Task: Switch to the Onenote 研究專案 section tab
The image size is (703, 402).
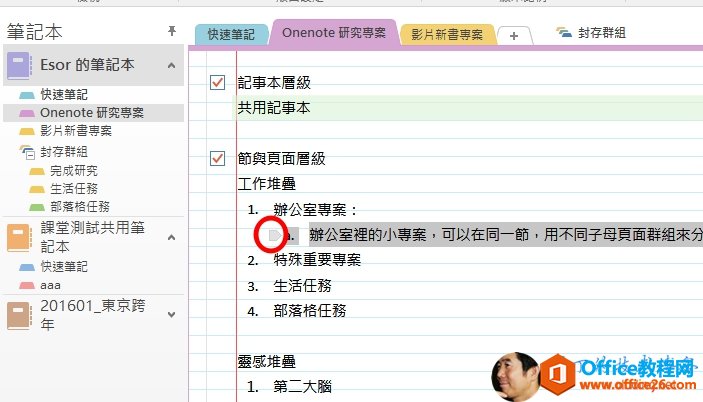Action: point(334,33)
